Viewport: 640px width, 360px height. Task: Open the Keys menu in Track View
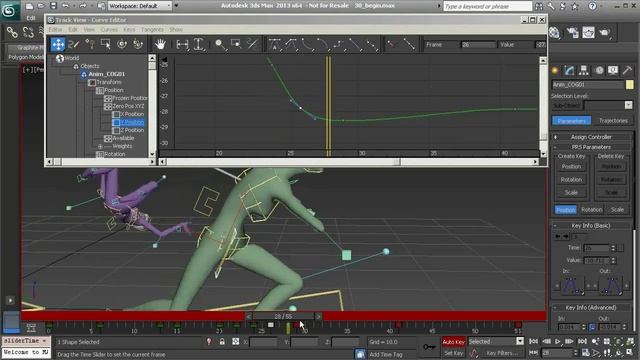[x=129, y=29]
